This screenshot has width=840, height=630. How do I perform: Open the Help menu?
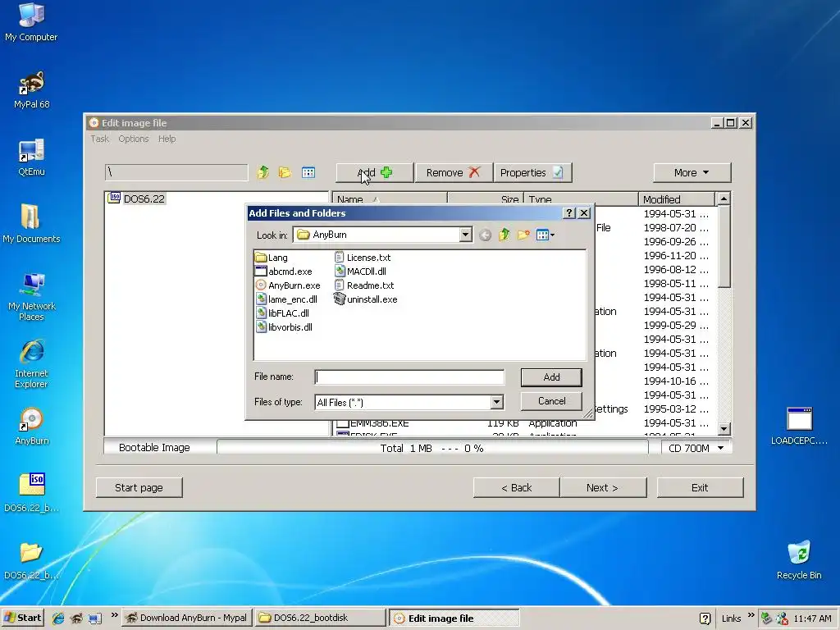[167, 139]
